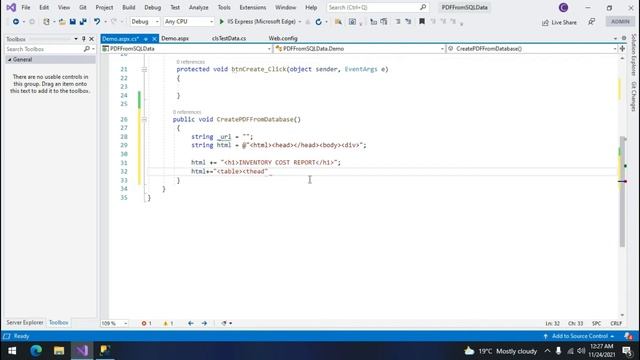640x360 pixels.
Task: Open the Debug configuration dropdown
Action: tap(144, 22)
